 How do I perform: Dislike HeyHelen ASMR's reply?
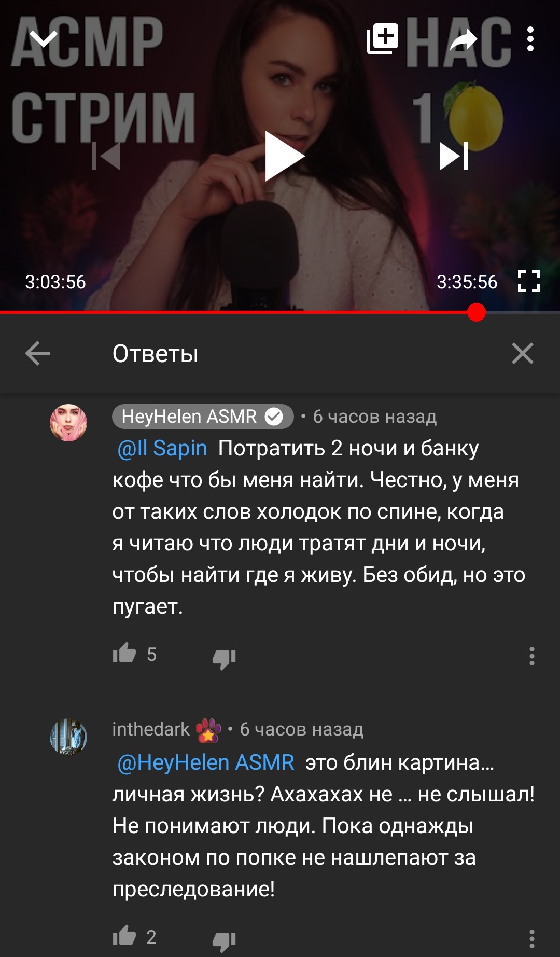224,658
